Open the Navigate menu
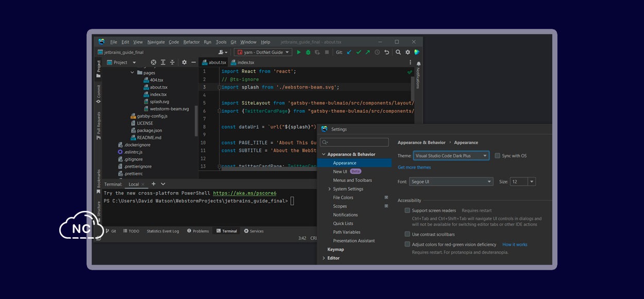Viewport: 644px width, 299px height. pyautogui.click(x=156, y=42)
